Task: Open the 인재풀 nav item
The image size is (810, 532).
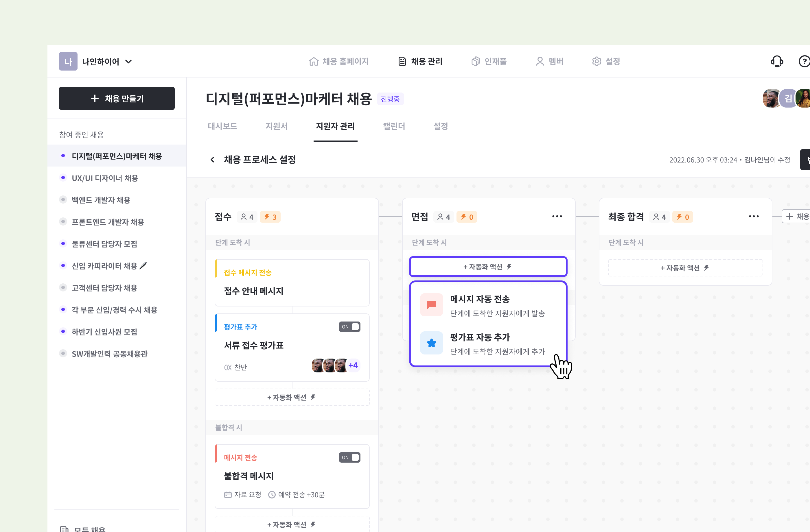Action: [x=489, y=62]
